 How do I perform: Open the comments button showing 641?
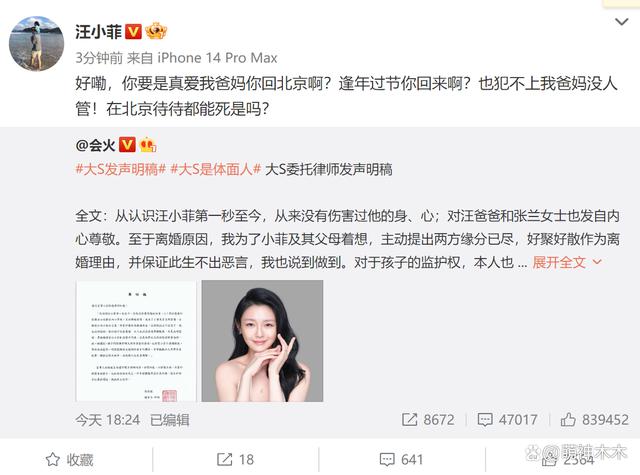pyautogui.click(x=401, y=460)
